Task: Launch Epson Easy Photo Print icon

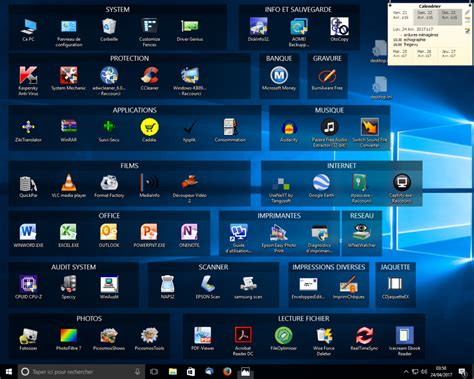Action: point(279,232)
